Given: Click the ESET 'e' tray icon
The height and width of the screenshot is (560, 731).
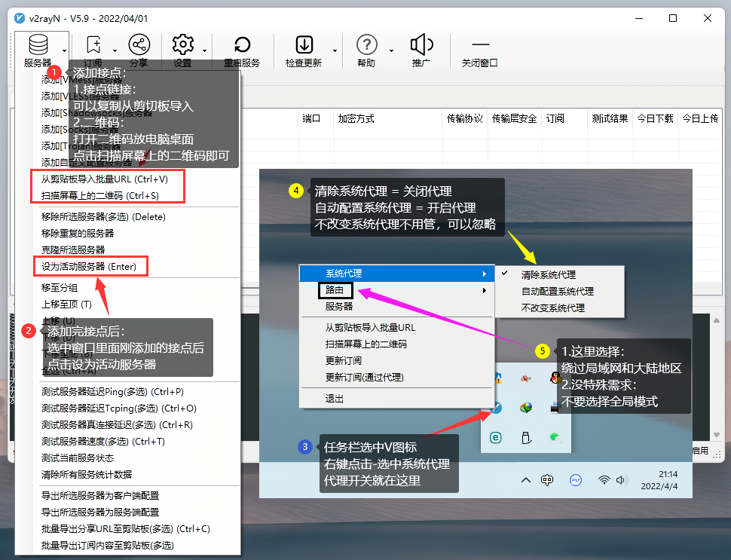Looking at the screenshot, I should click(x=496, y=437).
